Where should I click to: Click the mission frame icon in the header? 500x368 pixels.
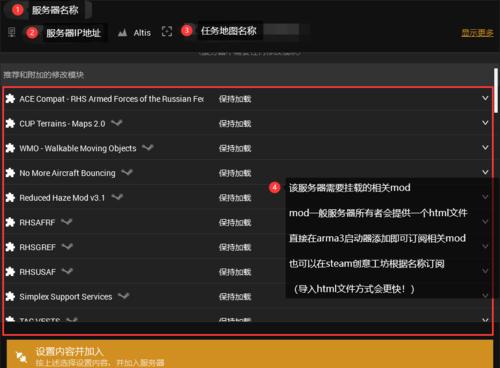[167, 32]
